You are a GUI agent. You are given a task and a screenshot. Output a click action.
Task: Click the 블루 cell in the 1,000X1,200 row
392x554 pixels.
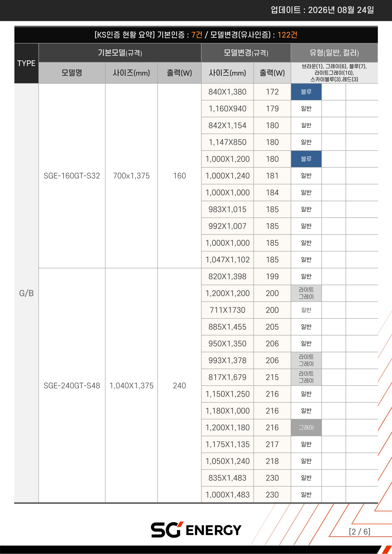306,159
